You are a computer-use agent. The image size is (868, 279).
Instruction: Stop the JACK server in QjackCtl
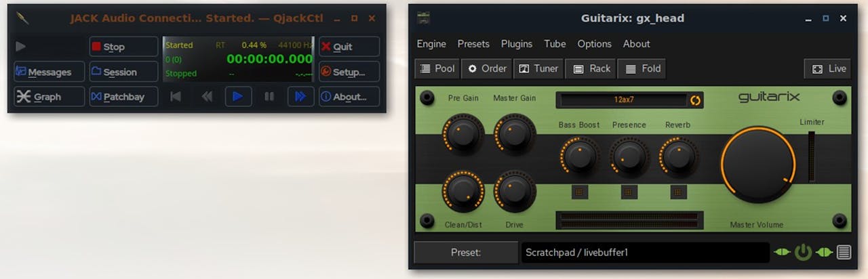coord(124,47)
